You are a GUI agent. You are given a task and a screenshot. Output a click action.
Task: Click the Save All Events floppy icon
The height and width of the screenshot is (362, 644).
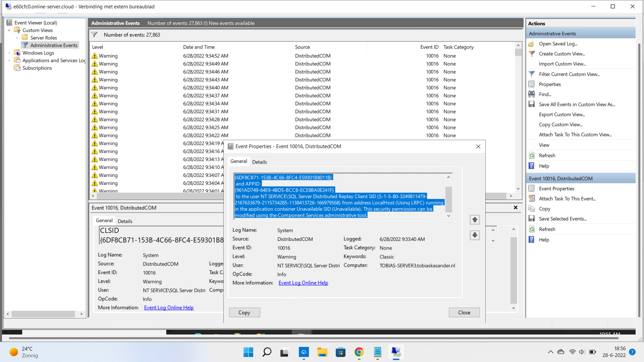(532, 104)
